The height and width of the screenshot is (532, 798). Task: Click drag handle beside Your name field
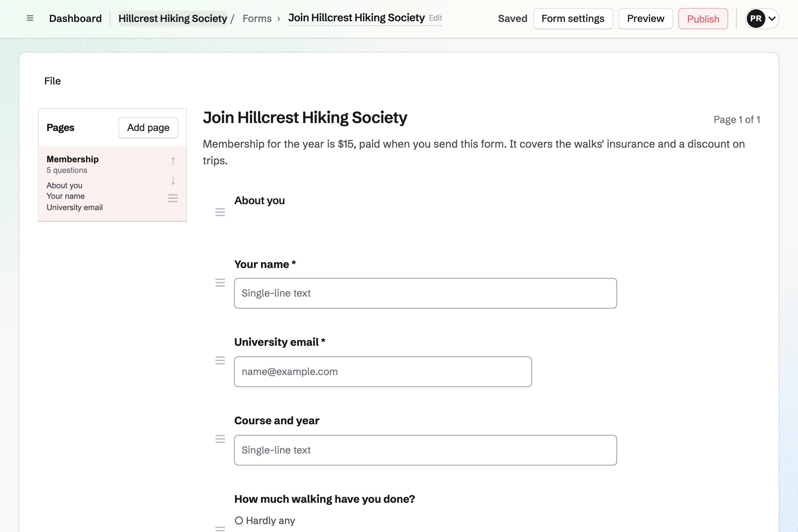tap(220, 283)
